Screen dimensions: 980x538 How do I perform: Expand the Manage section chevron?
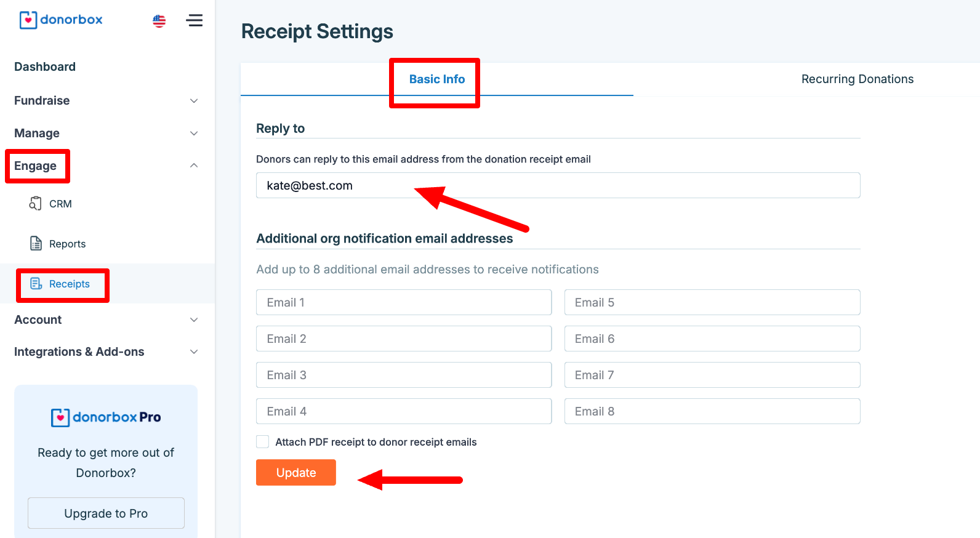[x=194, y=134]
